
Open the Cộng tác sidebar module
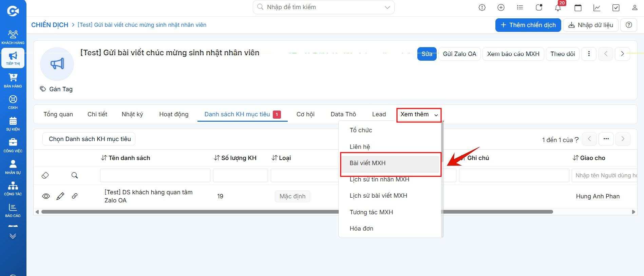[13, 189]
